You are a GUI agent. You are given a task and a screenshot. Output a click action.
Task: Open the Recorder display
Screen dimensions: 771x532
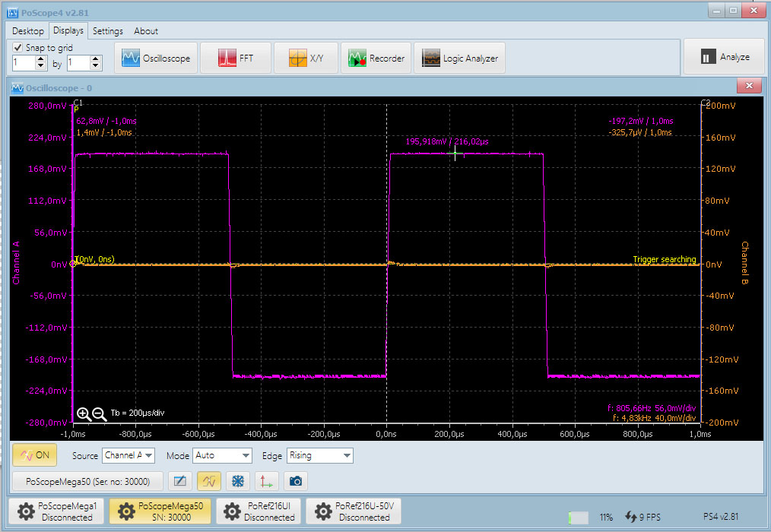tap(376, 56)
